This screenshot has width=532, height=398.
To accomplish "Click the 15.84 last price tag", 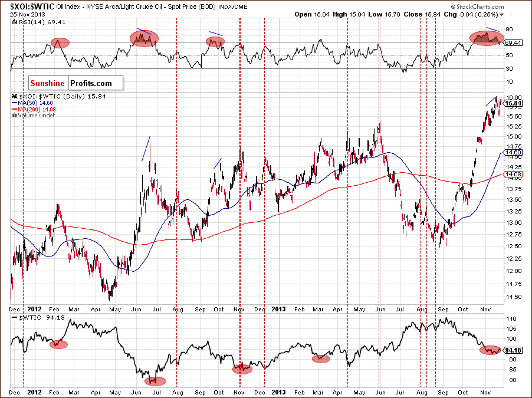I will (513, 104).
